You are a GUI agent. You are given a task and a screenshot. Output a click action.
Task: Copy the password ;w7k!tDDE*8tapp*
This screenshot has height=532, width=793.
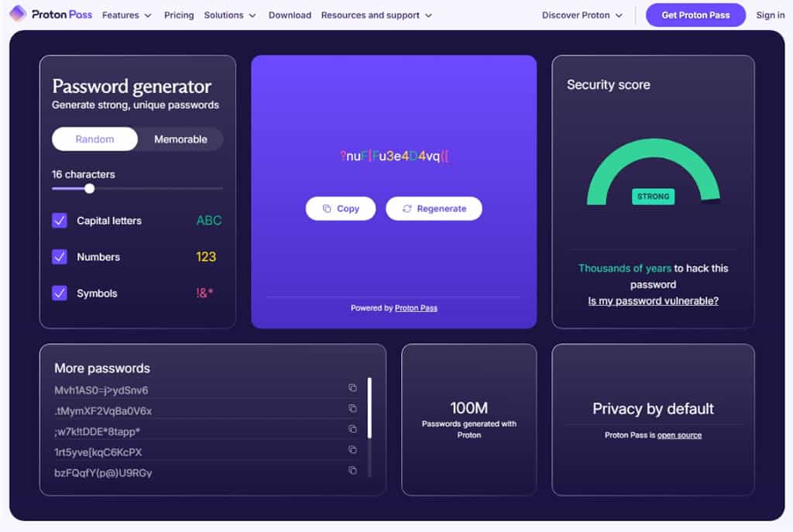(x=352, y=429)
